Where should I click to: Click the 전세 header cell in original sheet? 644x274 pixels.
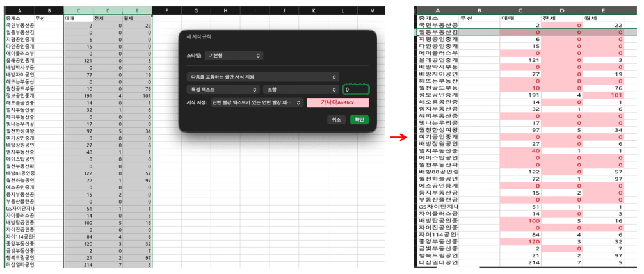pyautogui.click(x=108, y=18)
